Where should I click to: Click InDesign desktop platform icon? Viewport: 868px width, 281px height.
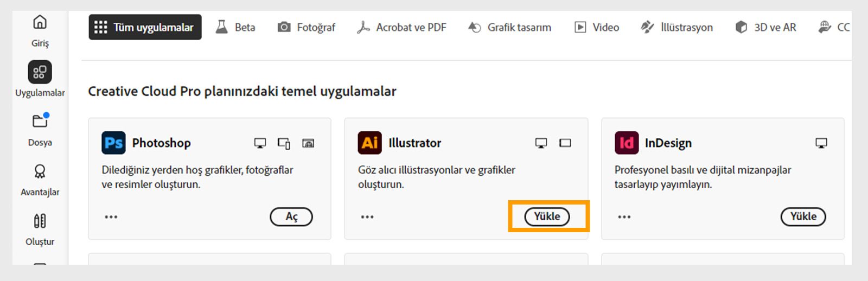click(821, 143)
